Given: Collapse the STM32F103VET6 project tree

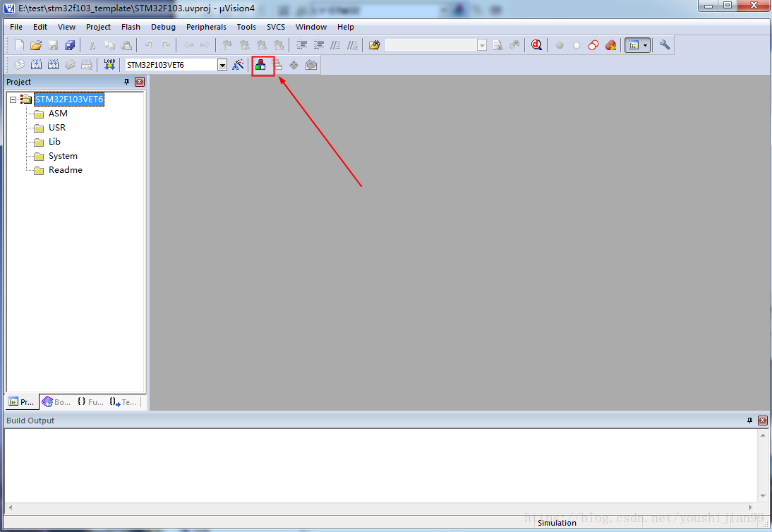Looking at the screenshot, I should point(13,99).
